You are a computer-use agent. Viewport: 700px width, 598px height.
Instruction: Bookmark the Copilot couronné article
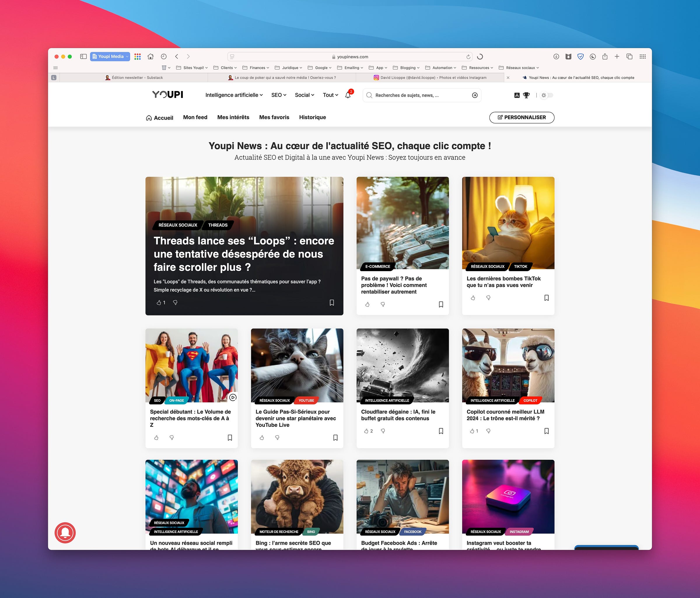click(546, 431)
